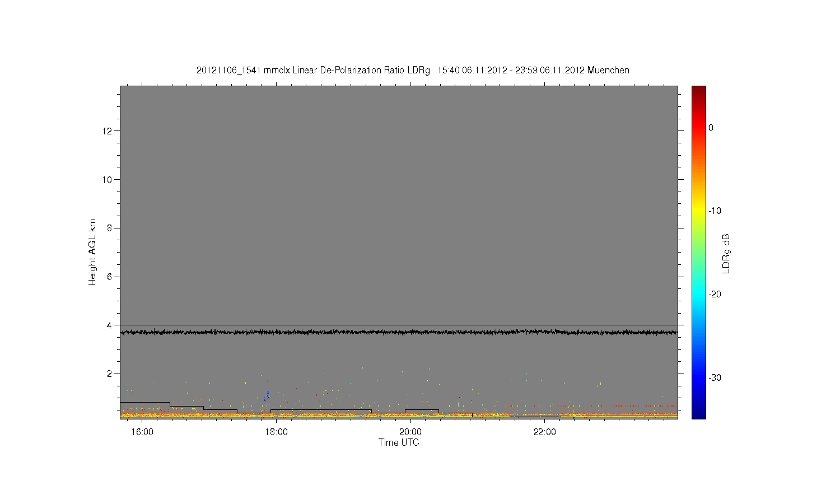Click the plot title beginning 20121106_1541.mmclx

point(413,71)
